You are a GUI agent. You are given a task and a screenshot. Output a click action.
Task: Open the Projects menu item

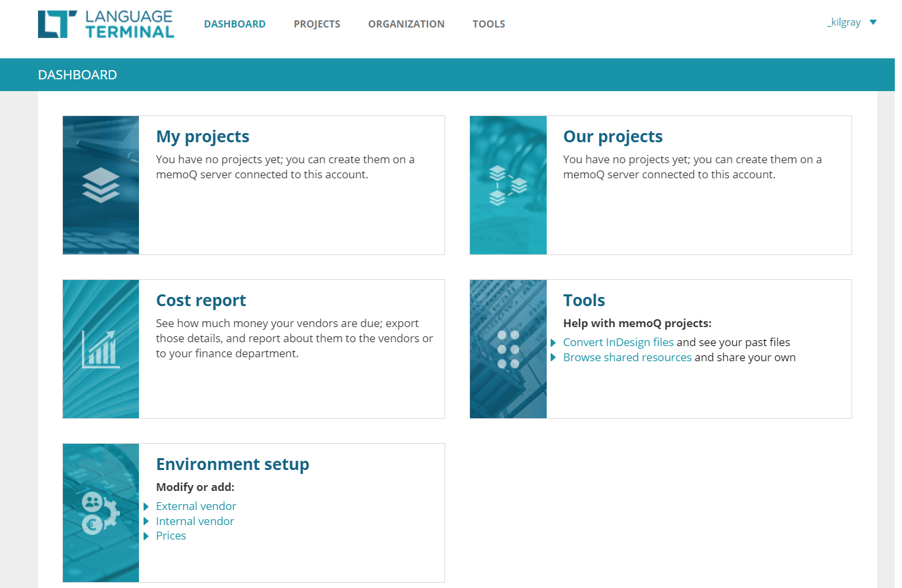pyautogui.click(x=317, y=24)
